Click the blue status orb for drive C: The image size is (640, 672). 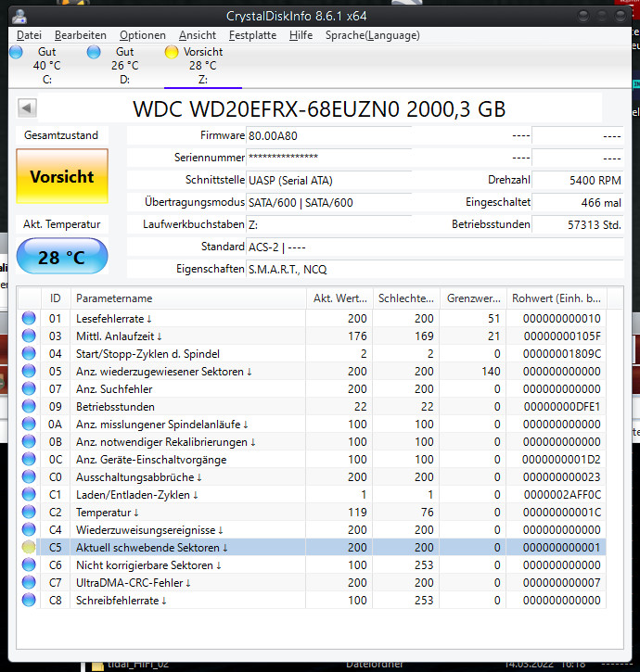[17, 52]
